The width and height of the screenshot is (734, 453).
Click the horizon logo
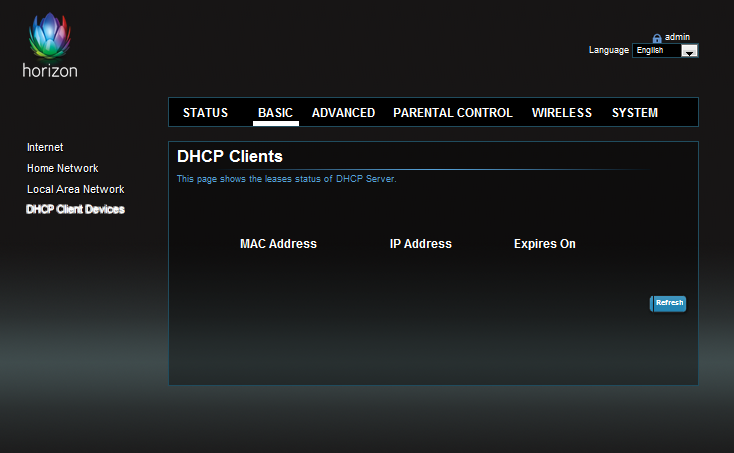click(50, 45)
